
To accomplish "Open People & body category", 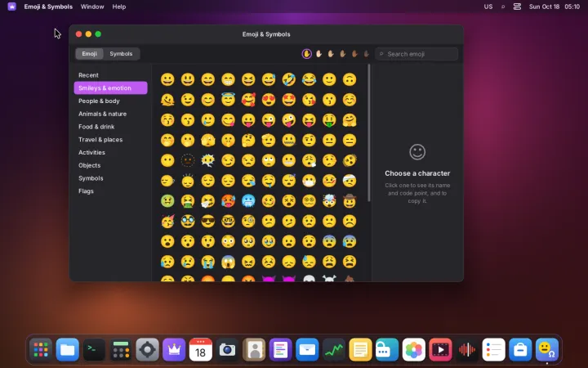I will coord(110,101).
